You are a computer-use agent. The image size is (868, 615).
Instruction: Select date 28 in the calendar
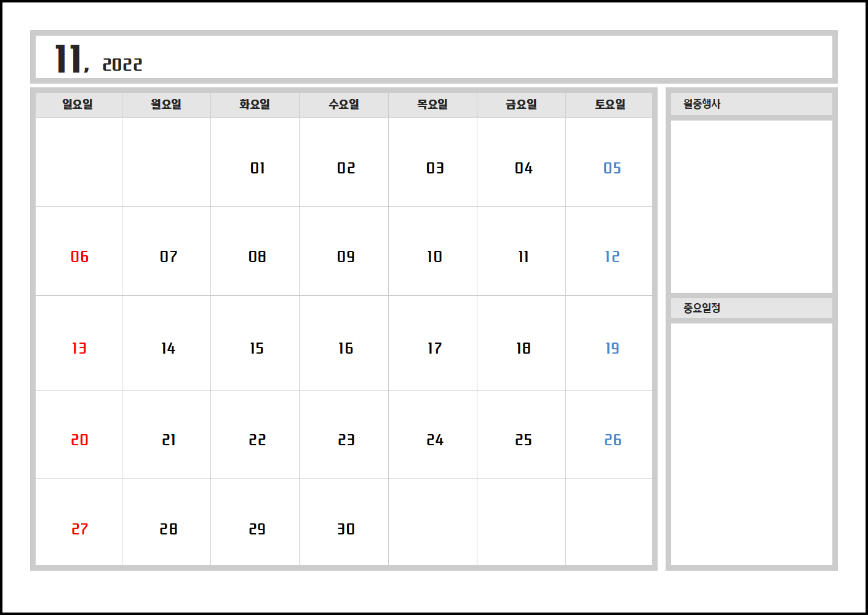tap(169, 529)
